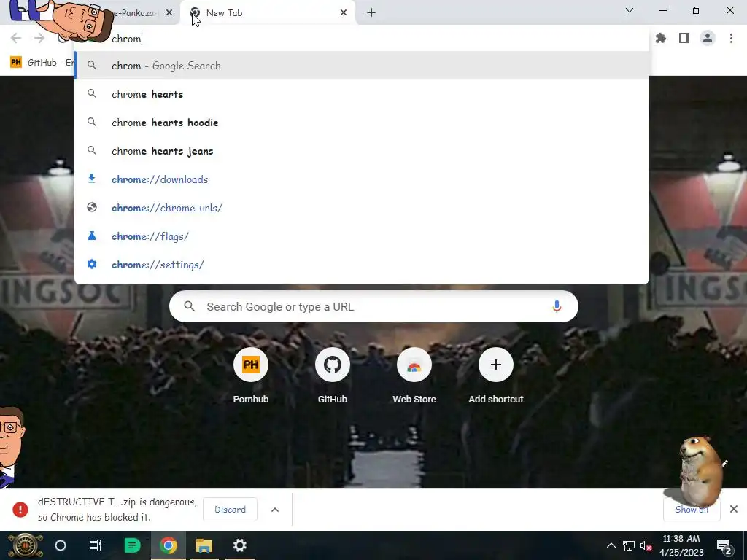747x560 pixels.
Task: Open the Extensions puzzle icon
Action: [x=661, y=38]
